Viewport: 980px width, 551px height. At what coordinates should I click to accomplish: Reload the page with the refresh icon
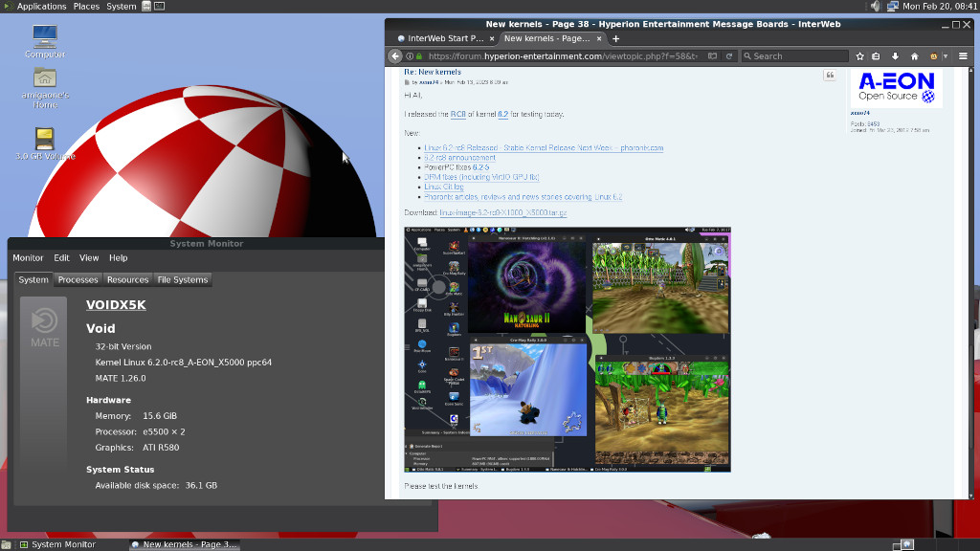point(728,56)
